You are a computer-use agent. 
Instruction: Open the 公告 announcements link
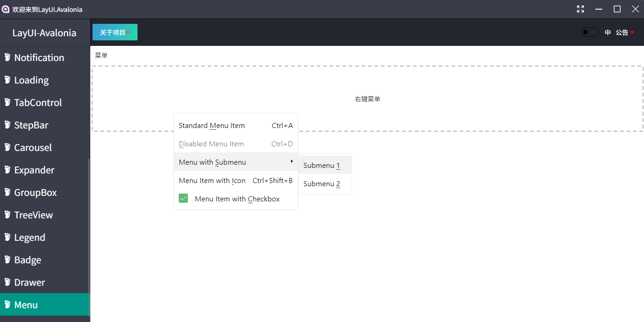[622, 32]
